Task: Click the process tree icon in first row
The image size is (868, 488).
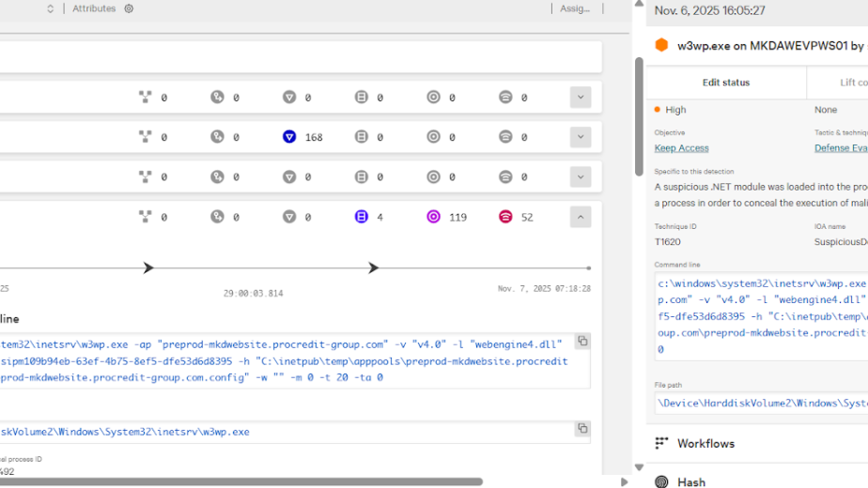Action: [146, 97]
